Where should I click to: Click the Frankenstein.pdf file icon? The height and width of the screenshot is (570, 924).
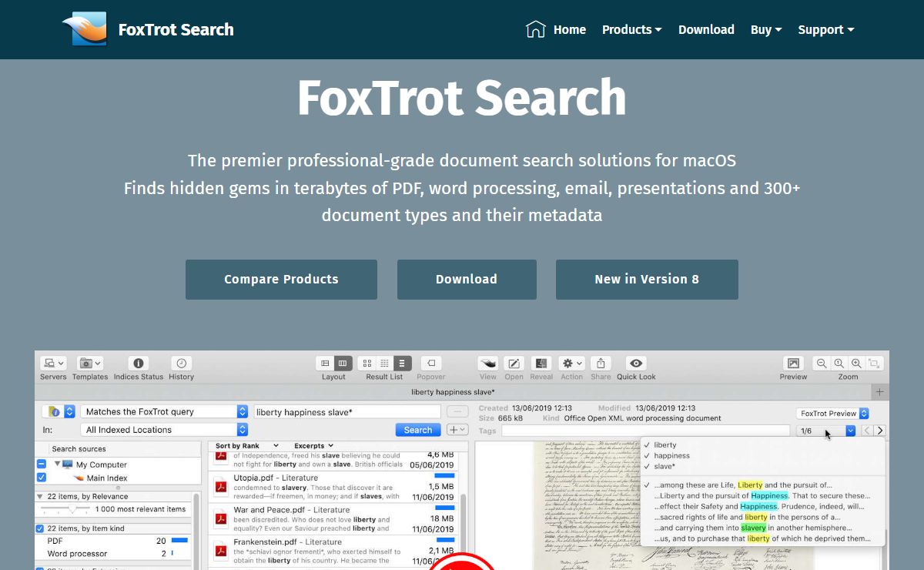tap(222, 552)
